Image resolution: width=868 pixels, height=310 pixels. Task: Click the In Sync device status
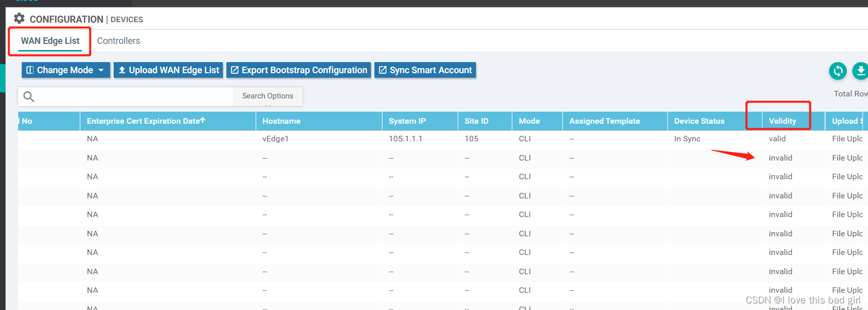click(687, 139)
